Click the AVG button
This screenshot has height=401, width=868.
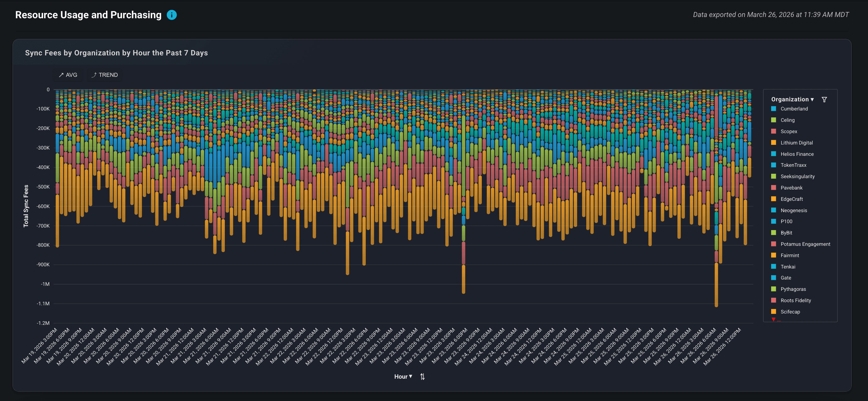[x=68, y=75]
